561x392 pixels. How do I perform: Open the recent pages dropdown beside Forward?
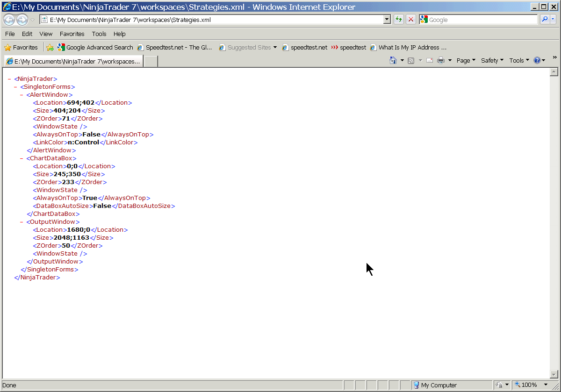[32, 20]
